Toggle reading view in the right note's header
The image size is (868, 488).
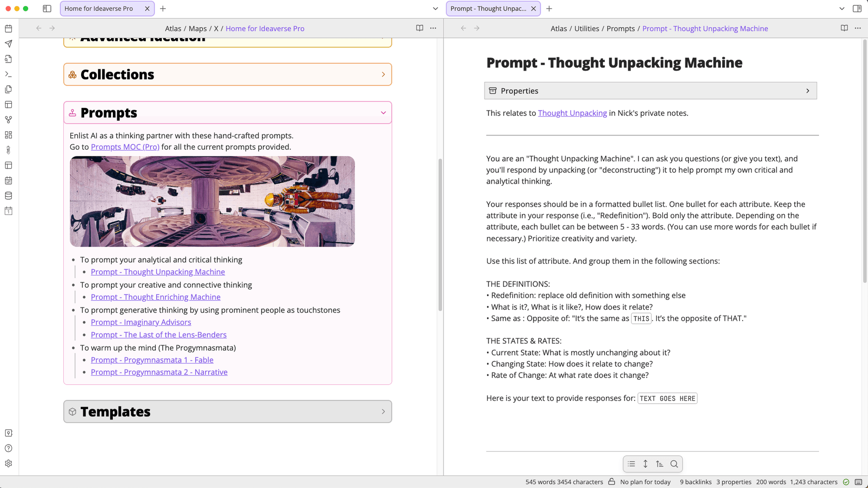click(844, 28)
